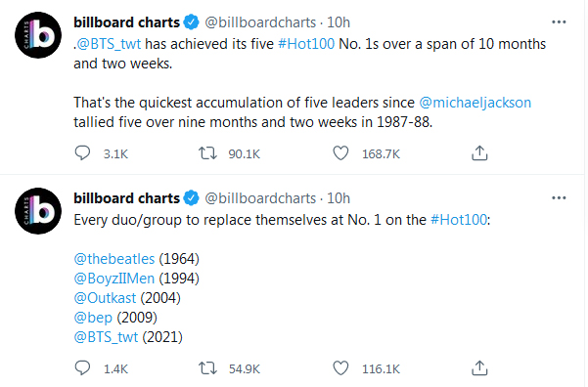This screenshot has height=387, width=588.
Task: Share the first billboard charts tweet
Action: (479, 153)
